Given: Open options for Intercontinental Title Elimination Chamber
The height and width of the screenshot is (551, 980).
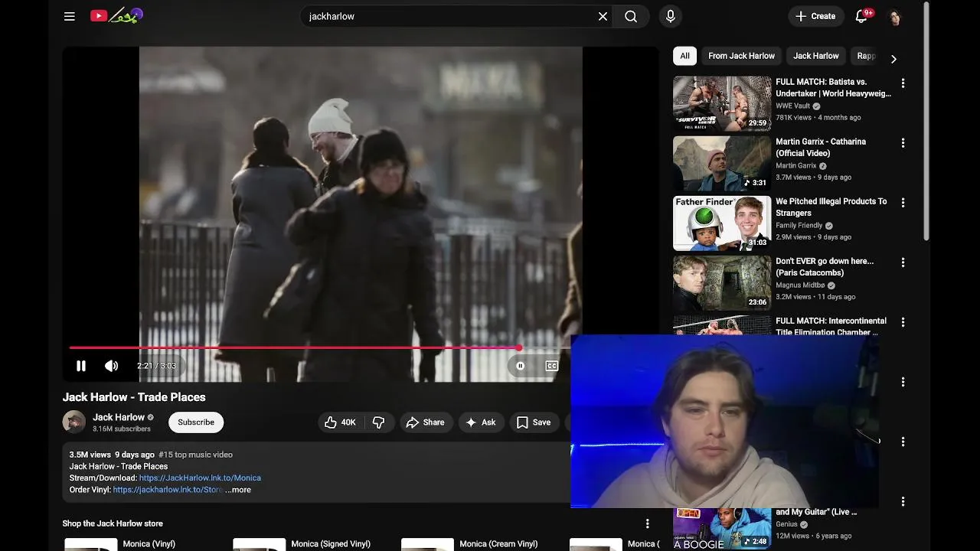Looking at the screenshot, I should [903, 322].
